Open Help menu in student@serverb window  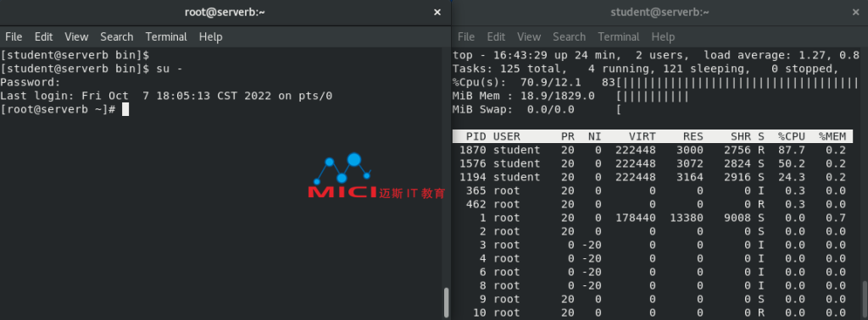click(663, 37)
